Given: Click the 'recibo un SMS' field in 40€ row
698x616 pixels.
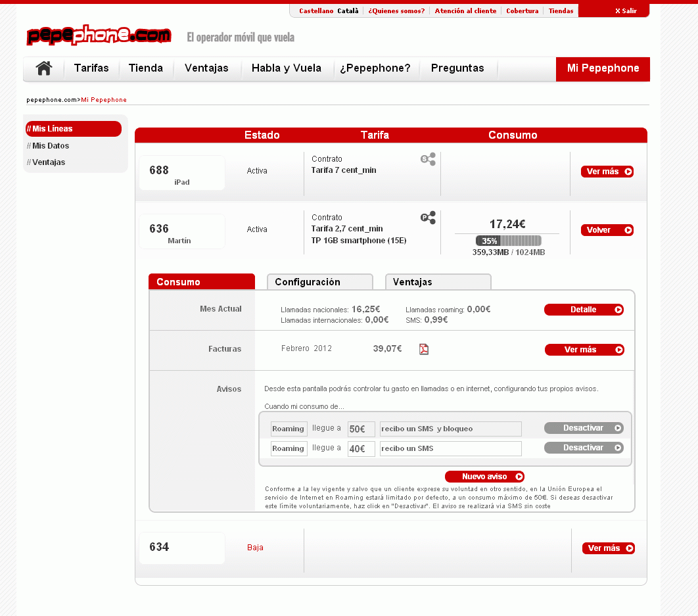Looking at the screenshot, I should 450,448.
